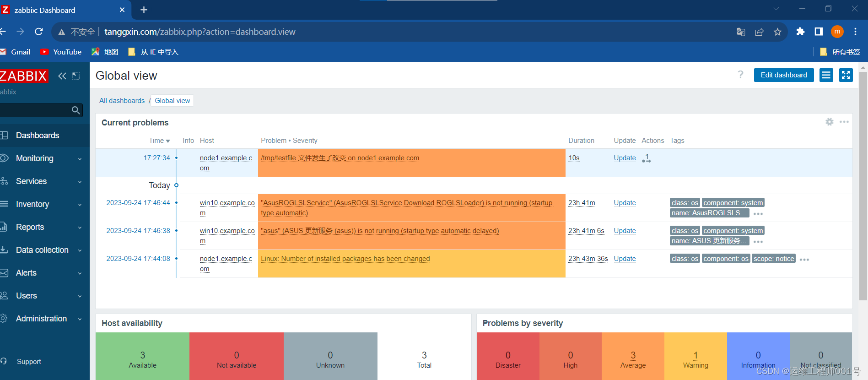The image size is (868, 380).
Task: Expand the Services menu
Action: point(44,181)
